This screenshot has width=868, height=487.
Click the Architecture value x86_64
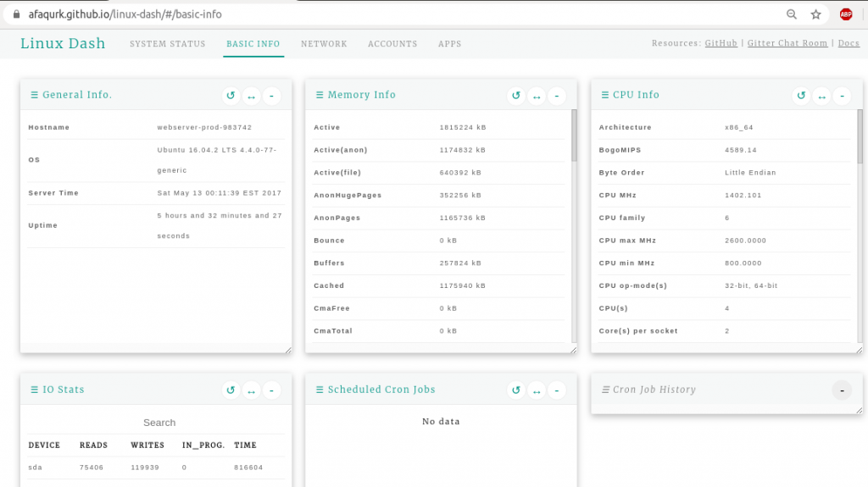click(739, 127)
